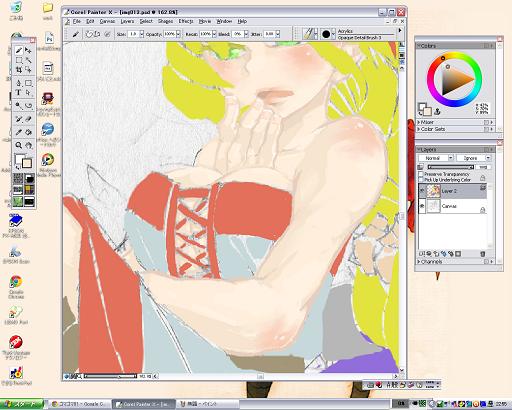Select the Magic Wand tool
This screenshot has height=410, width=512.
click(29, 60)
